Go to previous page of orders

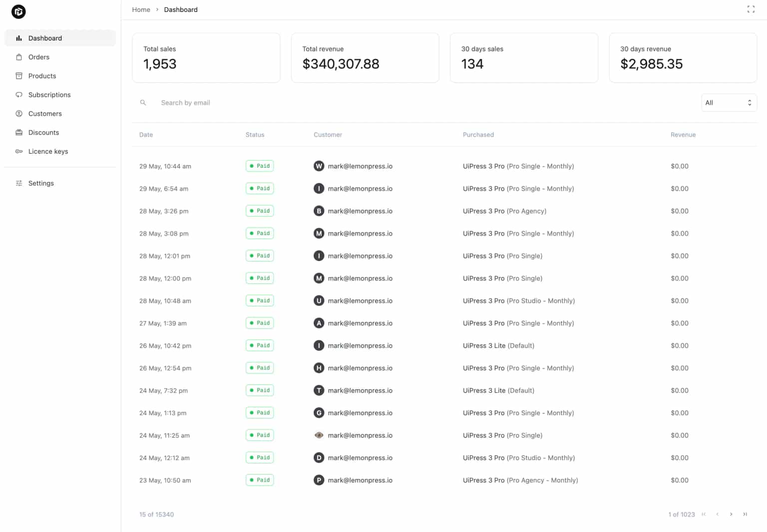718,515
